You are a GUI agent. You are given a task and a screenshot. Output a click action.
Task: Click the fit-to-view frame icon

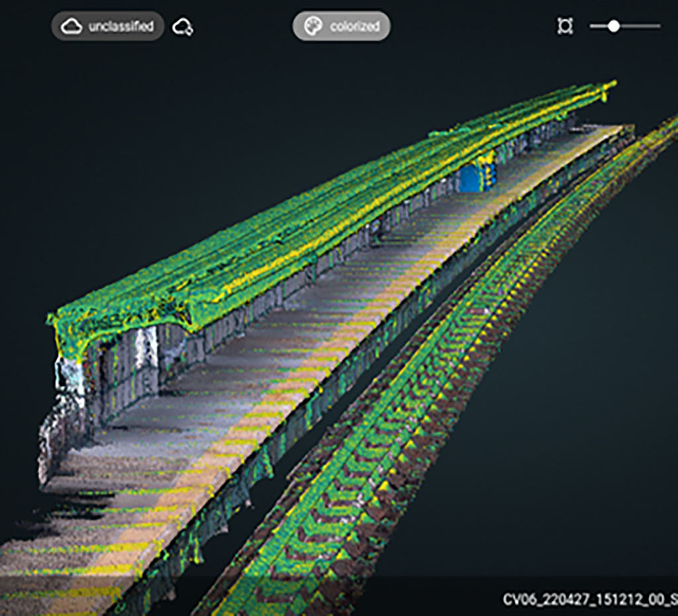click(x=564, y=26)
